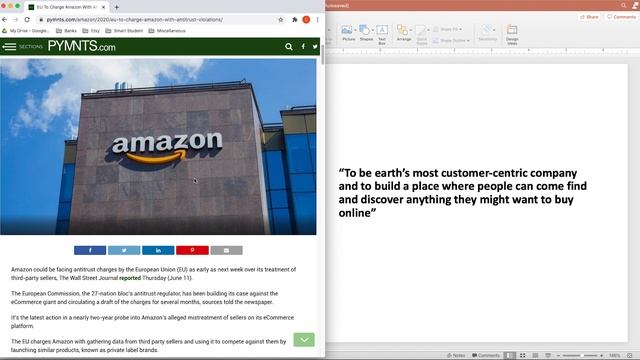Open the Banks bookmark folder

(66, 31)
